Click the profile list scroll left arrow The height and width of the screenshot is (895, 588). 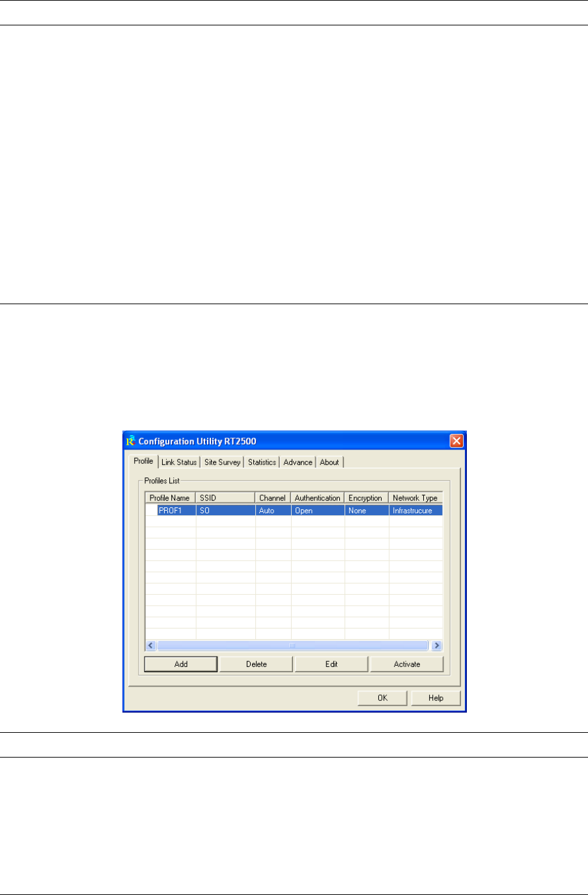pos(151,646)
